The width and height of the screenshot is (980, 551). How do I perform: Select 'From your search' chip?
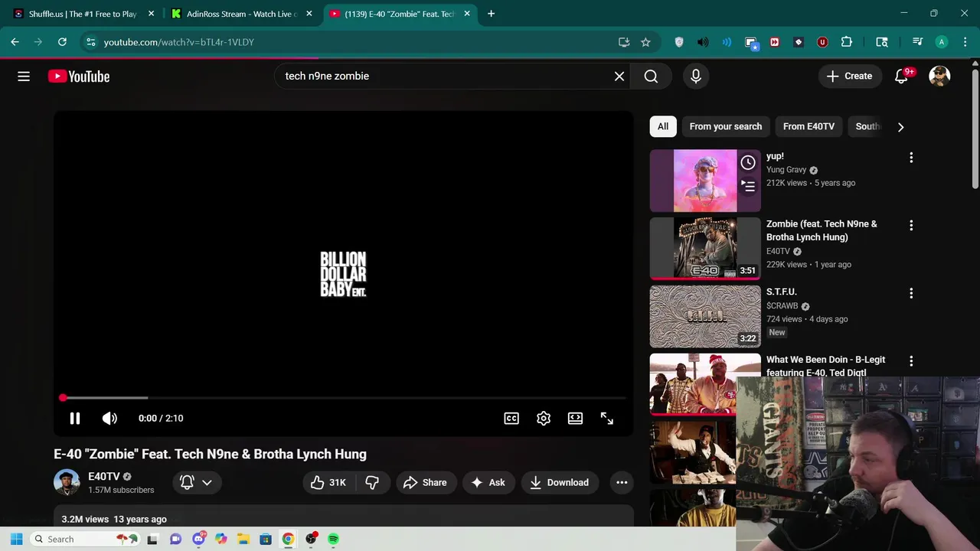[726, 127]
